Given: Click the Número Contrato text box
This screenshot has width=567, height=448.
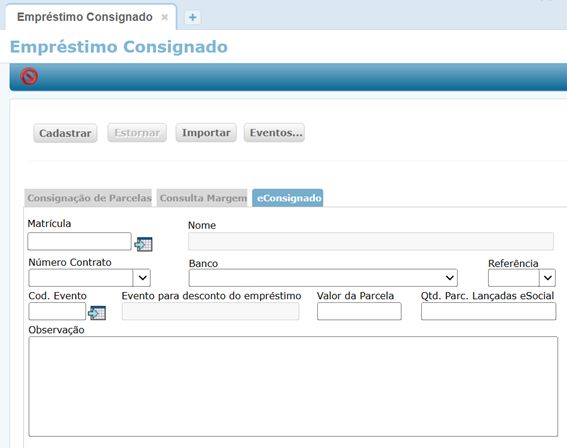Looking at the screenshot, I should click(x=81, y=278).
